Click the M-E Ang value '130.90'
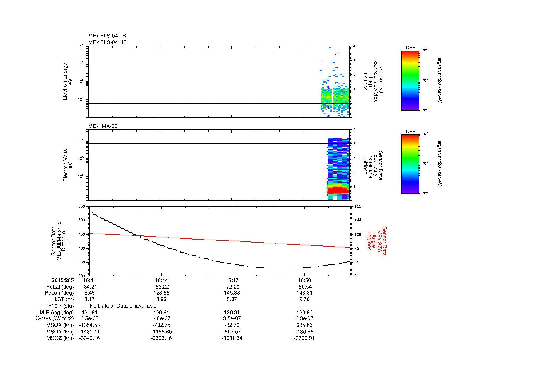 point(304,313)
